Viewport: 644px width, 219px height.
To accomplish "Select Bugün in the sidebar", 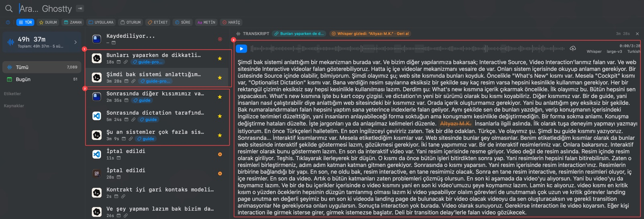I will (42, 79).
